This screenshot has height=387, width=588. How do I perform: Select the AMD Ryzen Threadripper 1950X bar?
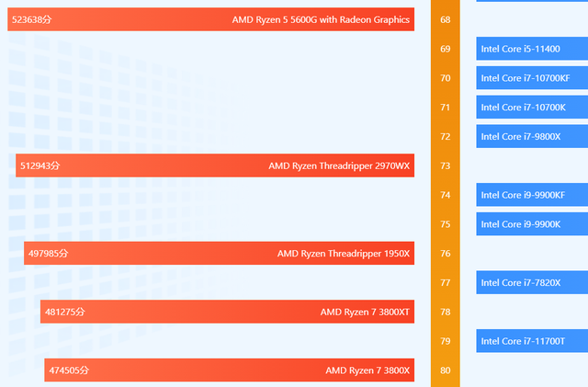tap(219, 253)
